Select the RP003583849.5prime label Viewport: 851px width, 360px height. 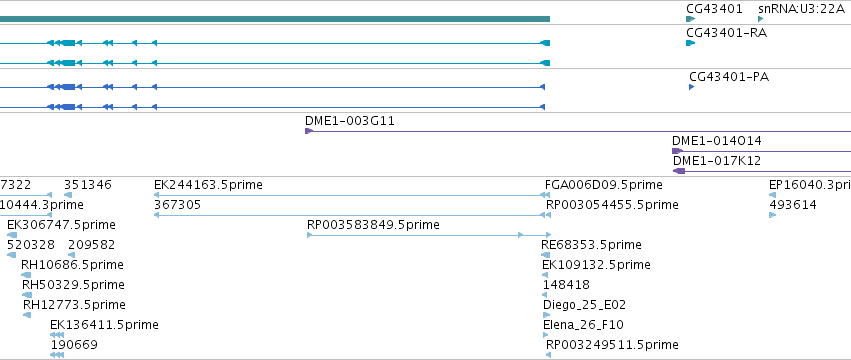tap(373, 225)
